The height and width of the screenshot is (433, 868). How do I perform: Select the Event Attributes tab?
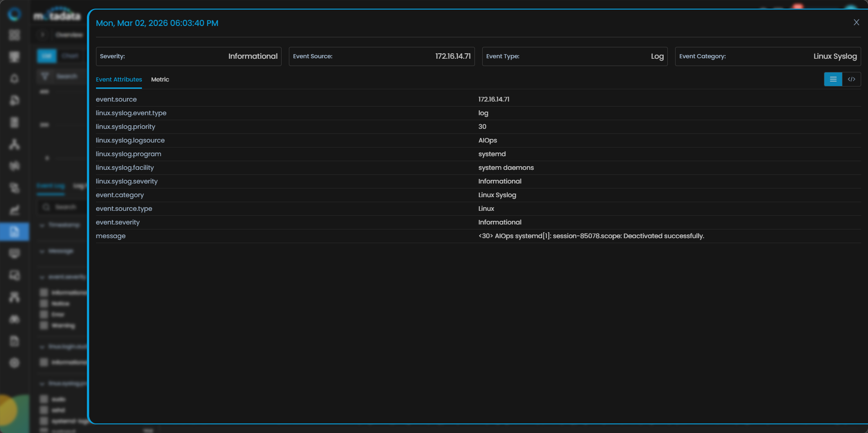(x=119, y=79)
